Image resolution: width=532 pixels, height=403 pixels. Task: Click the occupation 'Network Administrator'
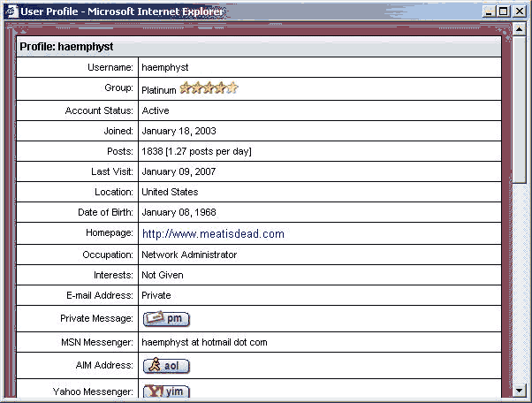tap(189, 255)
